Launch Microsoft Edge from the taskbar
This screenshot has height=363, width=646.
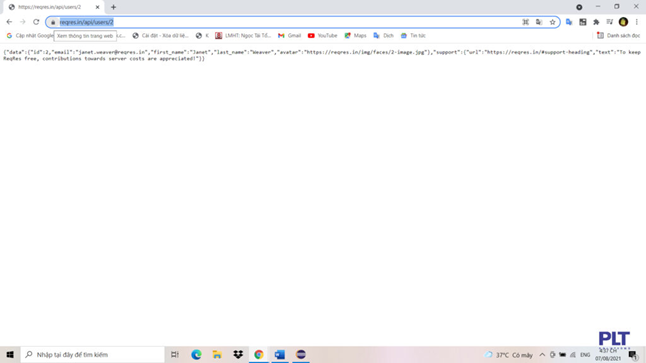(196, 354)
